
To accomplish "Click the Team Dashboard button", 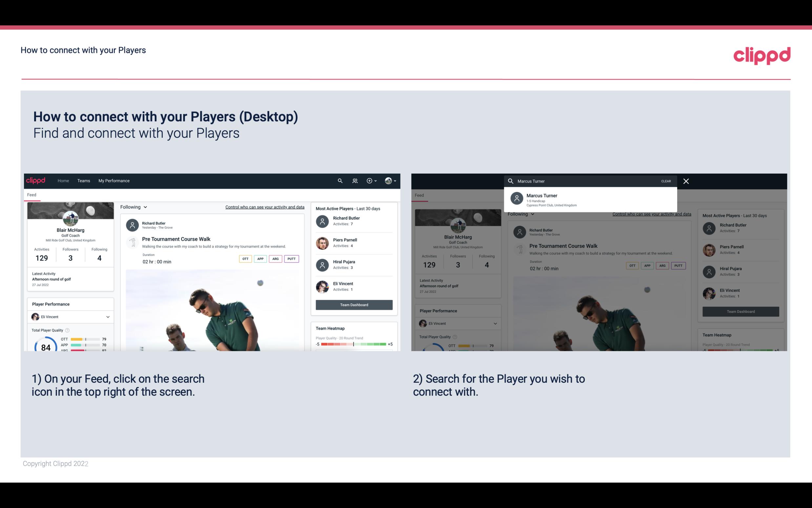I will (x=354, y=304).
